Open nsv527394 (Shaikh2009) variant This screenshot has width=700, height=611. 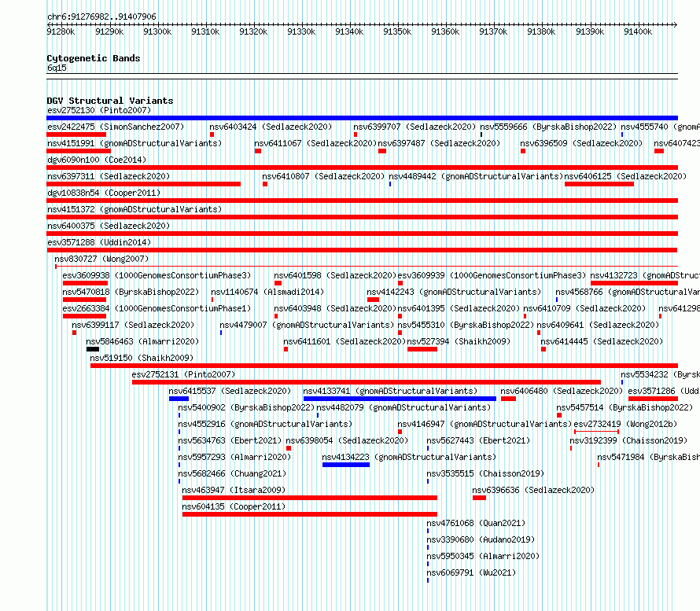click(459, 341)
